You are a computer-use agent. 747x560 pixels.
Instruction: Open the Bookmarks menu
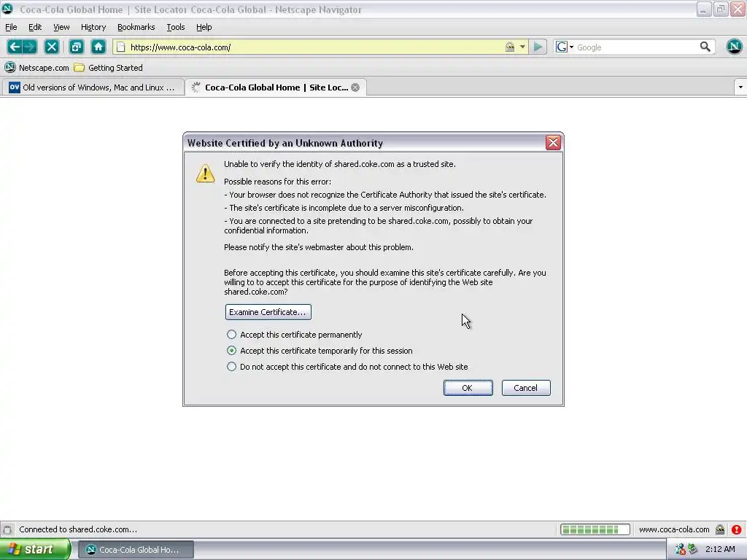pyautogui.click(x=136, y=27)
